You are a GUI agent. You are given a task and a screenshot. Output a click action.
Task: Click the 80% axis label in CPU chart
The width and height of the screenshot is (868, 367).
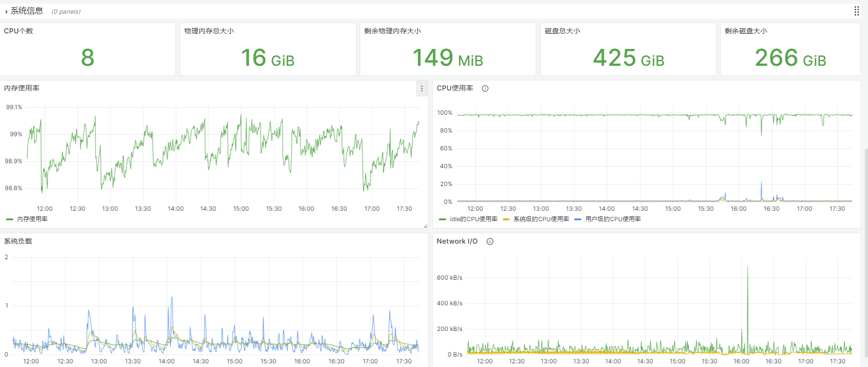click(x=446, y=131)
